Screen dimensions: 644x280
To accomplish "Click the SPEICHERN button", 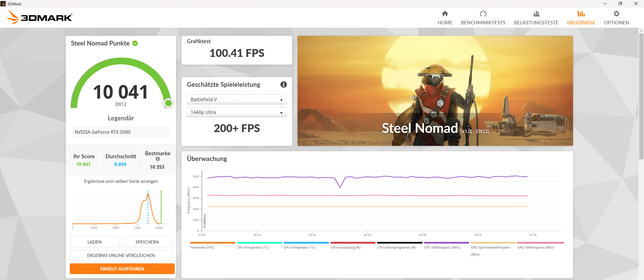I will 147,242.
